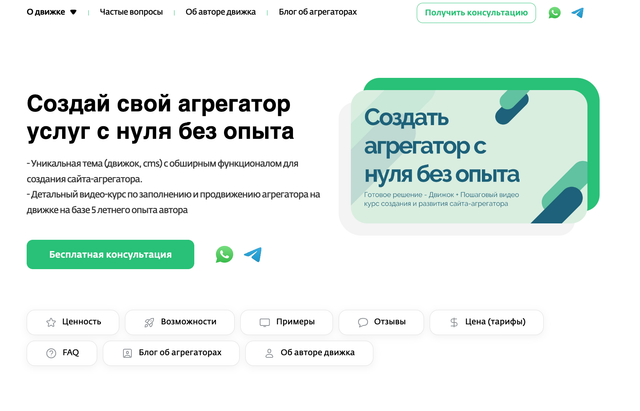Click the Об авторе движка chip below the hero
The image size is (640, 411).
pos(309,353)
